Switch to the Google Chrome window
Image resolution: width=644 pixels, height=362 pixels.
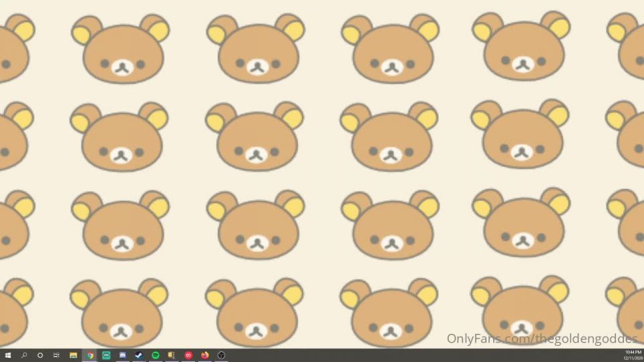(x=89, y=355)
